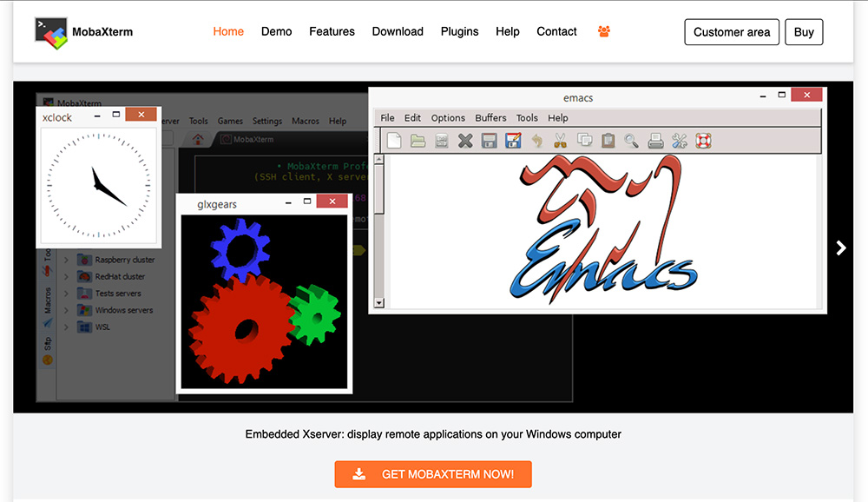
Task: Select the MobaXterm terminal tab
Action: pyautogui.click(x=247, y=140)
